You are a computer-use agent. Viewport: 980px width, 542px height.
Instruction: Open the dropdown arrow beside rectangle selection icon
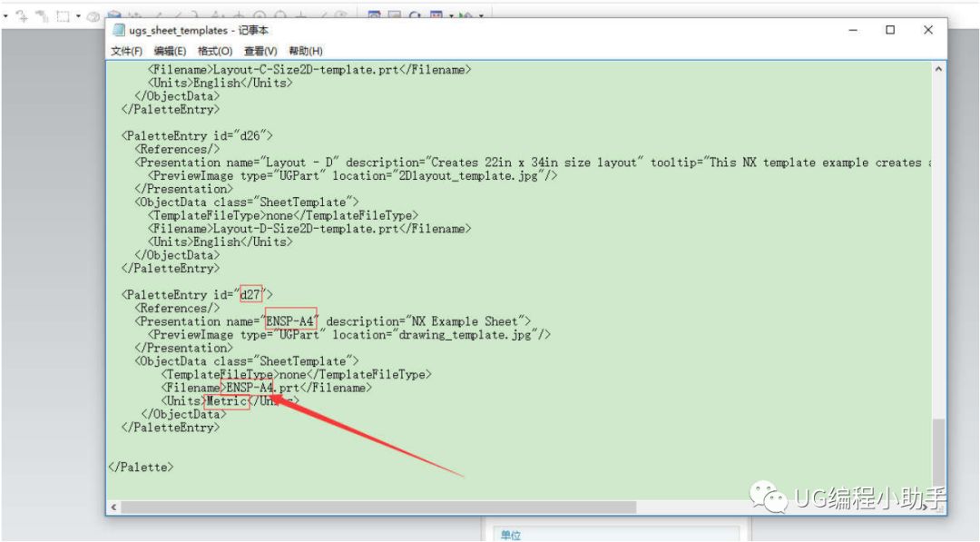[x=78, y=15]
